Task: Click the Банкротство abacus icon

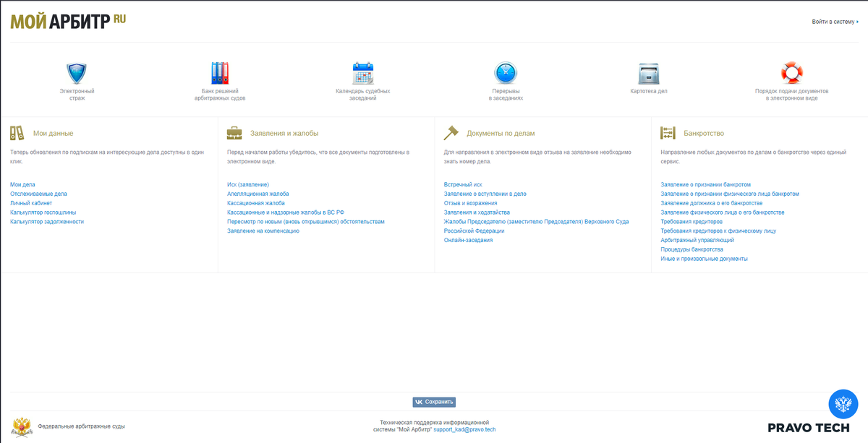Action: coord(668,133)
